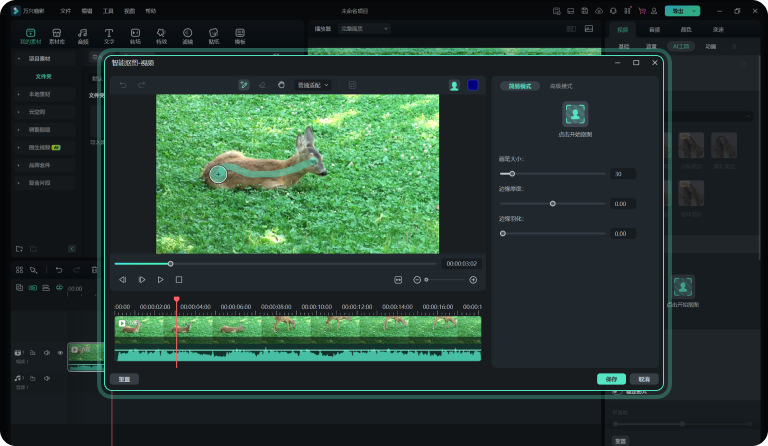Viewport: 768px width, 446px height.
Task: Select the eraser tool in cutout toolbar
Action: tap(262, 85)
